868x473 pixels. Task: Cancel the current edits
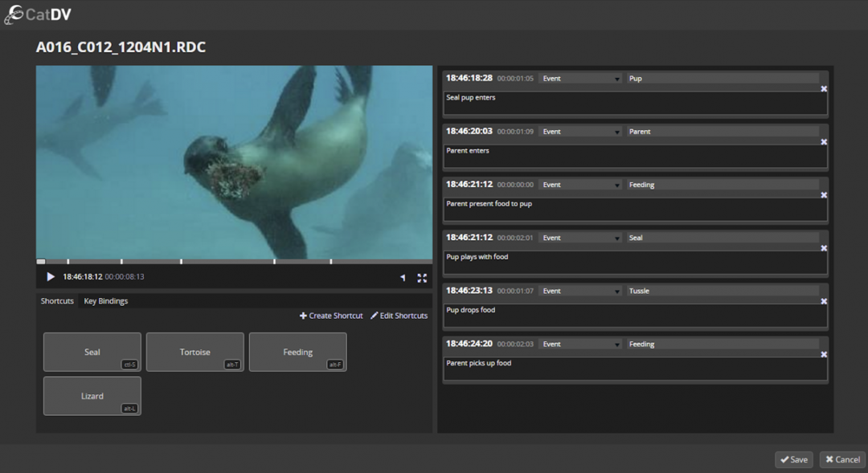841,459
